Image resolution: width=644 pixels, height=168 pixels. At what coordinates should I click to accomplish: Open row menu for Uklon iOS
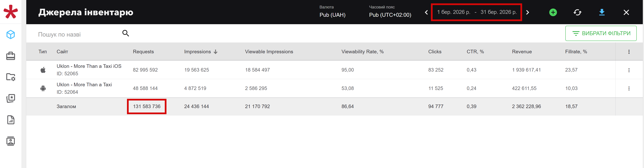[629, 70]
